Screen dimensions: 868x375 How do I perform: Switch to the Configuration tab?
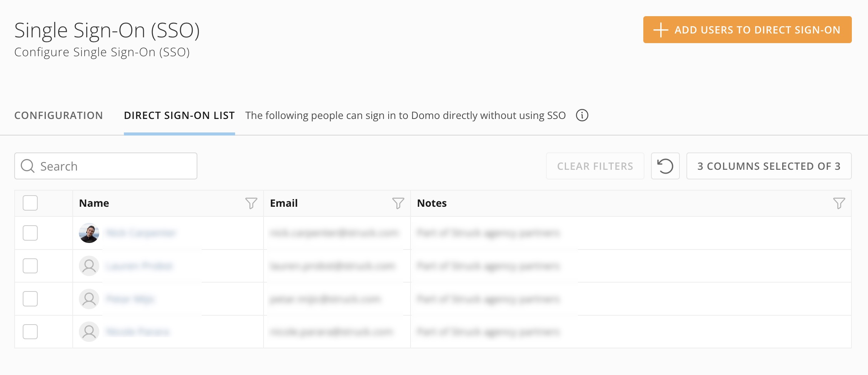point(58,116)
